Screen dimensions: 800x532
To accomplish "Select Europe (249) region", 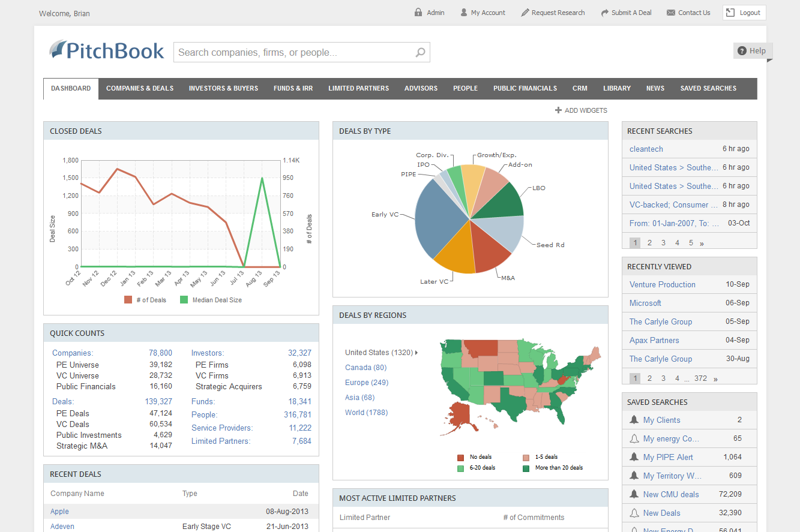I will 367,382.
